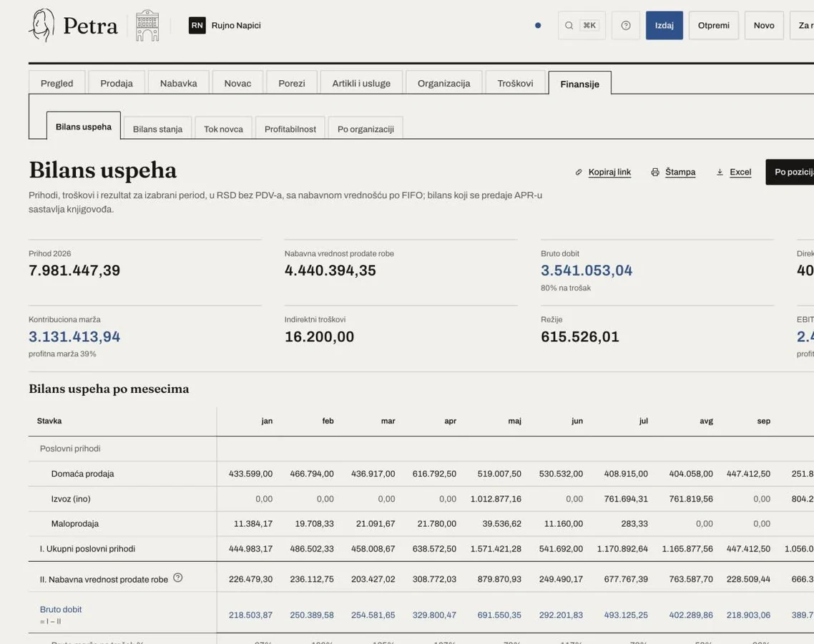Open the Porezi tab
814x644 pixels.
(292, 83)
